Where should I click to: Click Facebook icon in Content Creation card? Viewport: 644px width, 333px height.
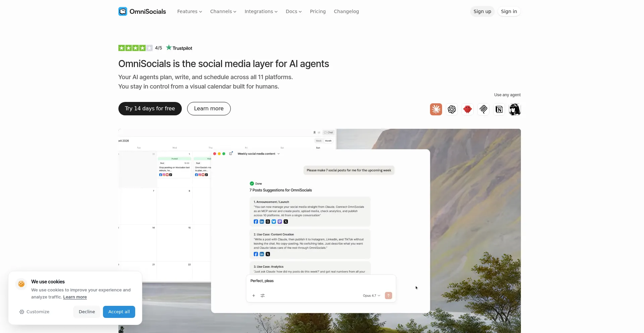point(256,254)
